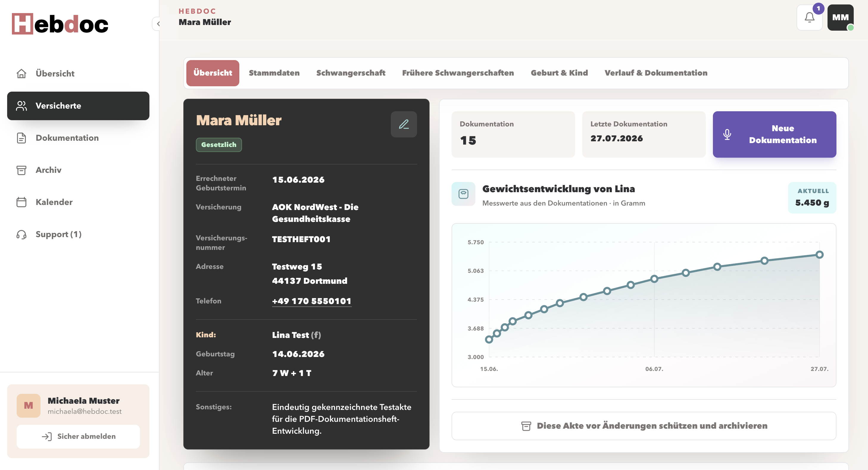Open the Letzte Dokumentation 27.07.2026 card
Viewport: 868px width, 470px height.
644,134
